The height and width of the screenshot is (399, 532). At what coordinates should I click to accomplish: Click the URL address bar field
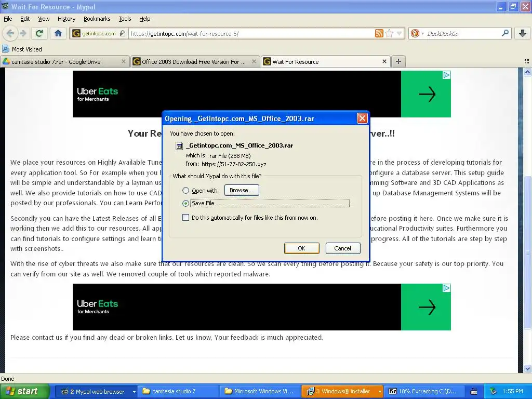251,33
